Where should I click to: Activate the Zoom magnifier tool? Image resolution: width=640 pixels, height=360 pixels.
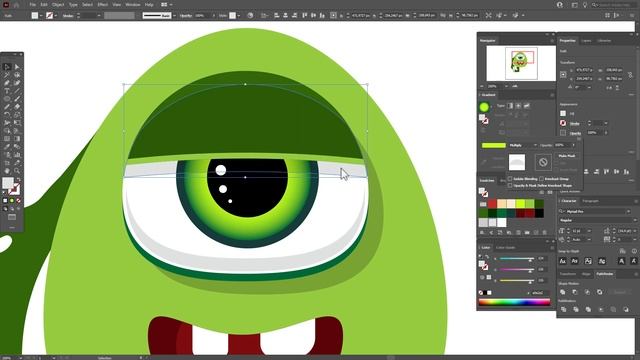[x=17, y=171]
